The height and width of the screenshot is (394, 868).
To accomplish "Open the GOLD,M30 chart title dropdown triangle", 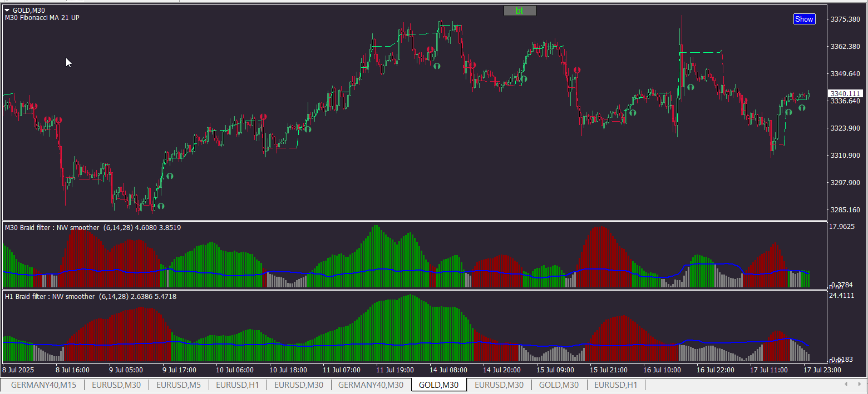I will tap(7, 10).
